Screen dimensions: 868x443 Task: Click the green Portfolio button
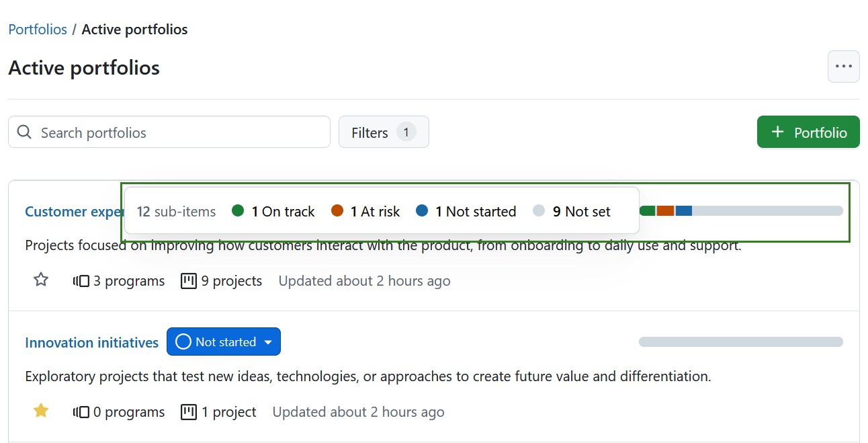point(808,132)
